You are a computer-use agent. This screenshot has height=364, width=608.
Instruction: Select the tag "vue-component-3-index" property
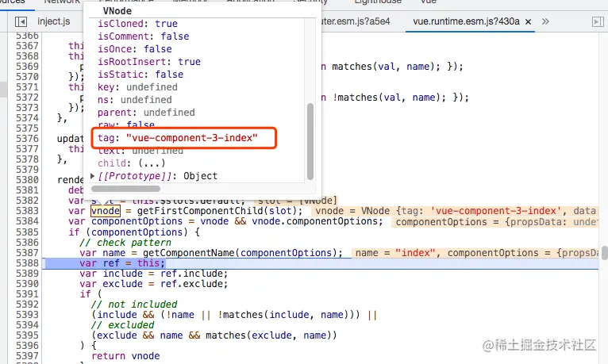coord(178,138)
